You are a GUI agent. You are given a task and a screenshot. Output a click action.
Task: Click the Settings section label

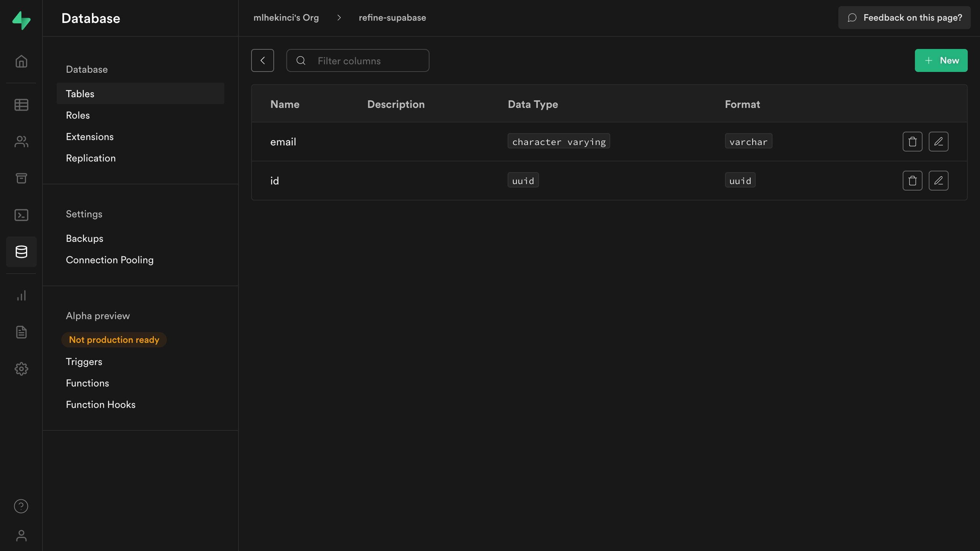(84, 214)
